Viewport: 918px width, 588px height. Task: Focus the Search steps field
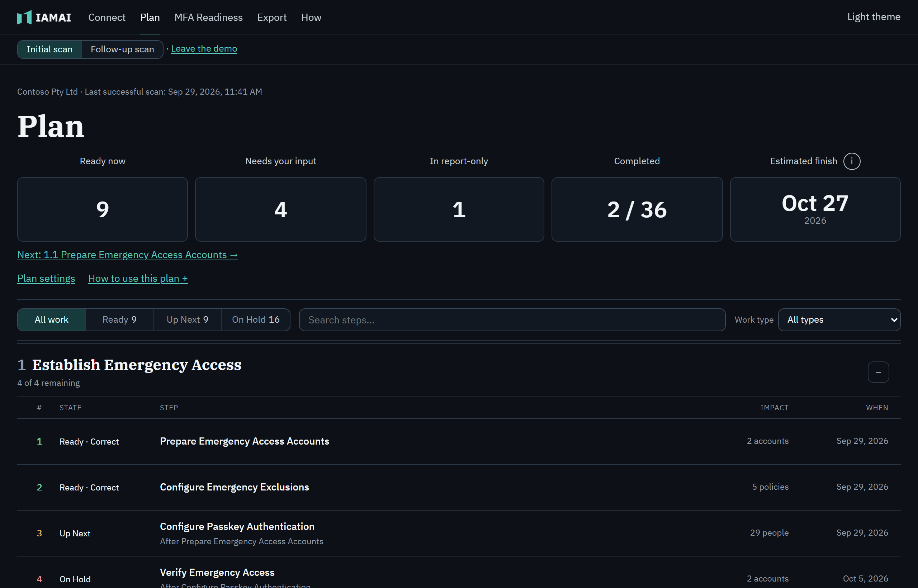512,319
